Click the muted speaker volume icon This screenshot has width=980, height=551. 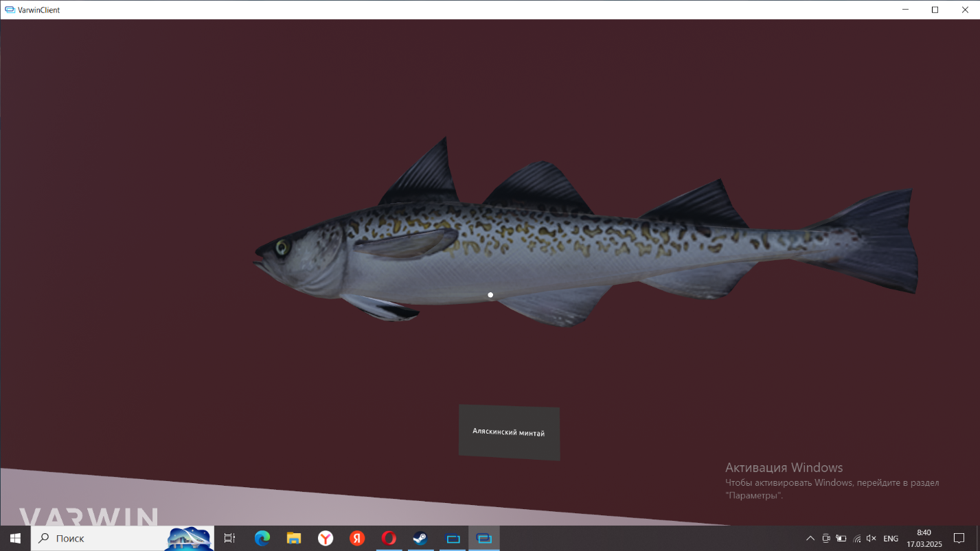[x=871, y=539]
